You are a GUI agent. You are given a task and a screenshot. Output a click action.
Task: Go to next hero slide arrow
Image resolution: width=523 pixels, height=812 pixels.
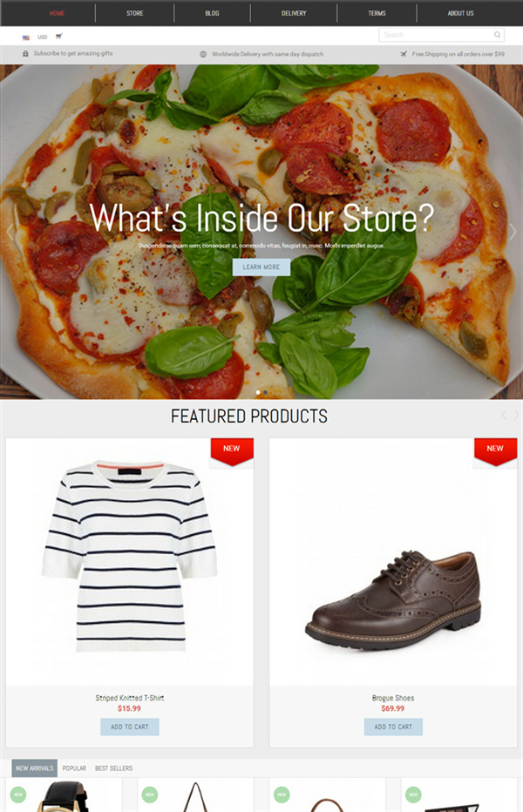[x=513, y=232]
